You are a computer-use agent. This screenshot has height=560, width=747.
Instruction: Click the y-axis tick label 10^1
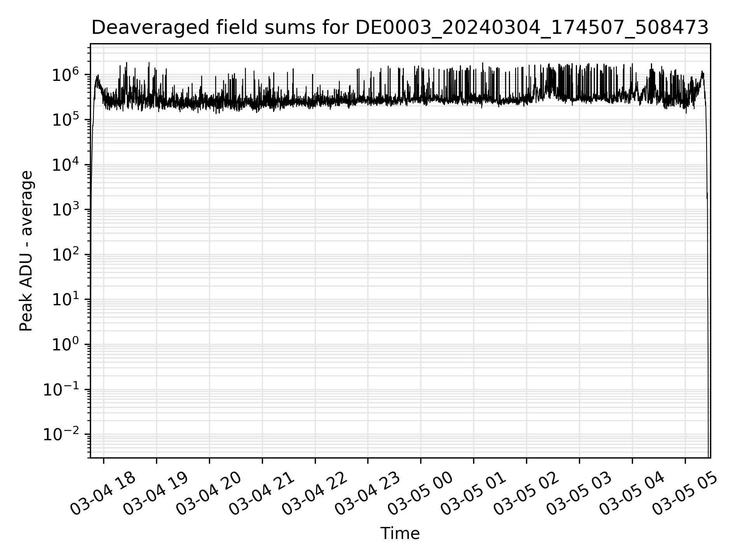pos(65,299)
